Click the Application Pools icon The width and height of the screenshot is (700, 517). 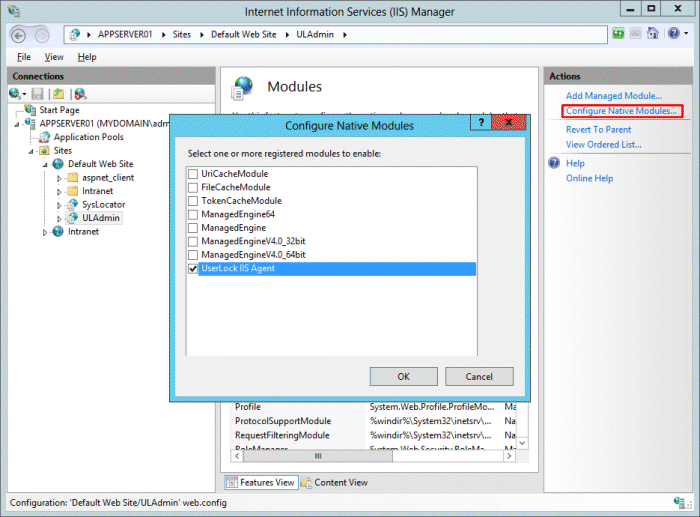[44, 137]
